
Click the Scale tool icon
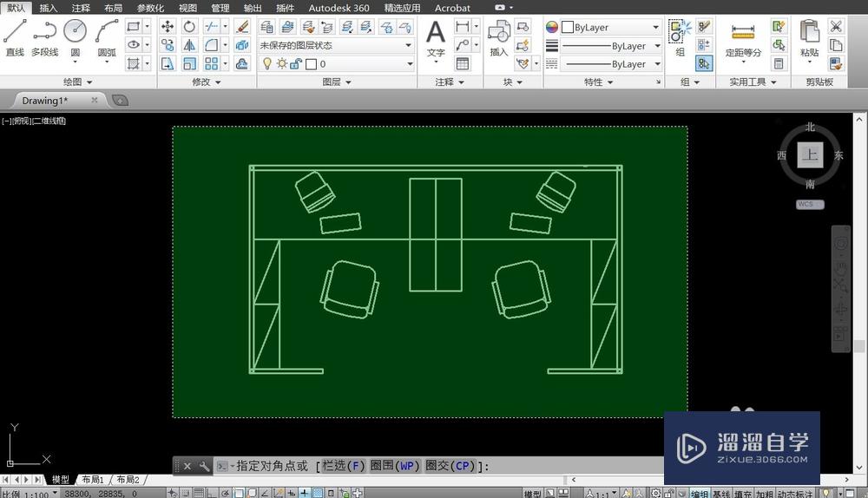pyautogui.click(x=189, y=63)
